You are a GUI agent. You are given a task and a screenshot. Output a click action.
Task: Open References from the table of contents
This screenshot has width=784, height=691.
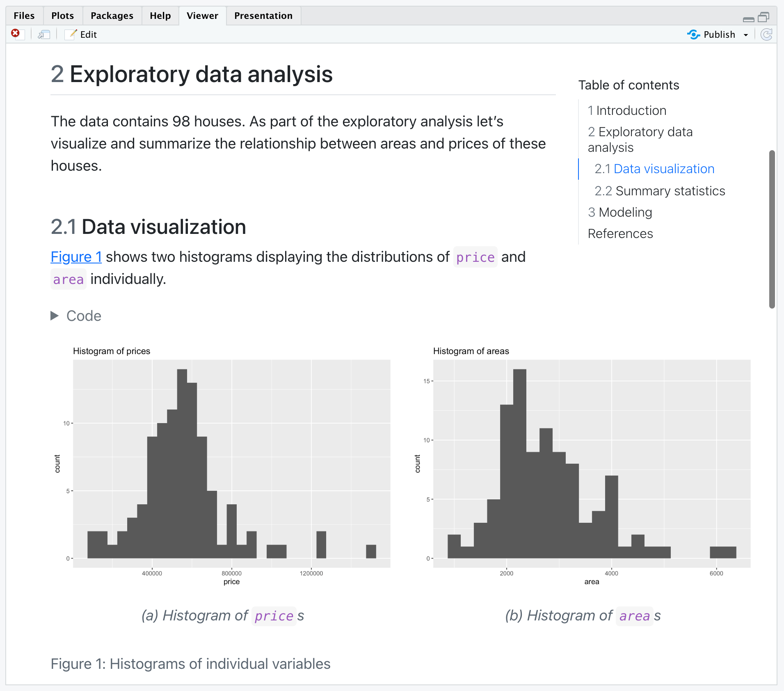tap(620, 233)
